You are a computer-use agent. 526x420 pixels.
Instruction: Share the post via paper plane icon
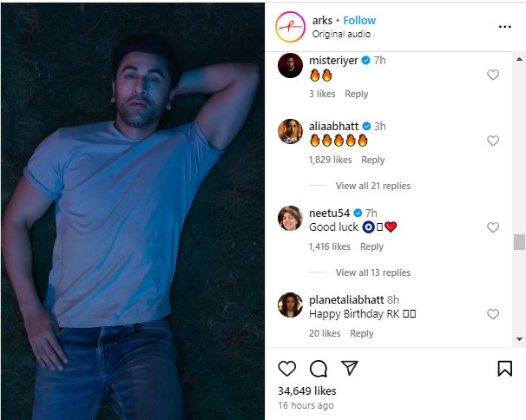click(x=349, y=368)
